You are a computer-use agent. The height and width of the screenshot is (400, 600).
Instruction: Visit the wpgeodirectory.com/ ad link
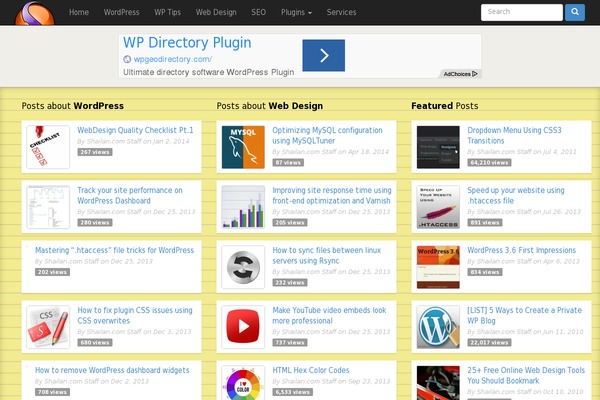point(173,59)
